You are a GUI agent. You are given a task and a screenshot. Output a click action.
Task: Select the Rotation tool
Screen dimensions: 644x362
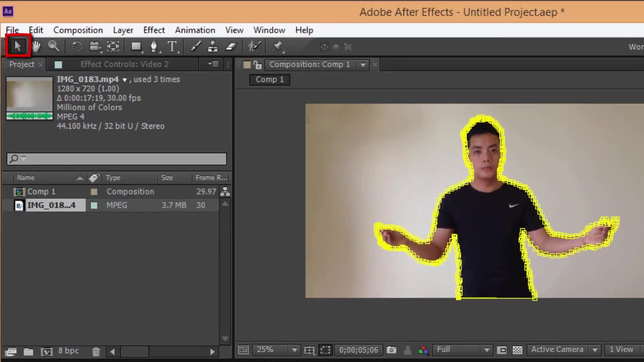point(77,46)
